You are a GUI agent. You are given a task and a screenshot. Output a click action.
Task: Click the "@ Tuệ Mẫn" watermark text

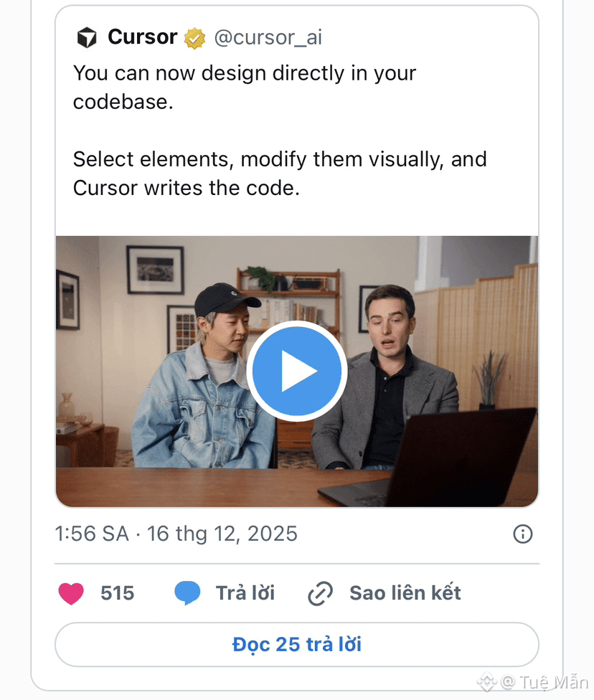pos(545,681)
